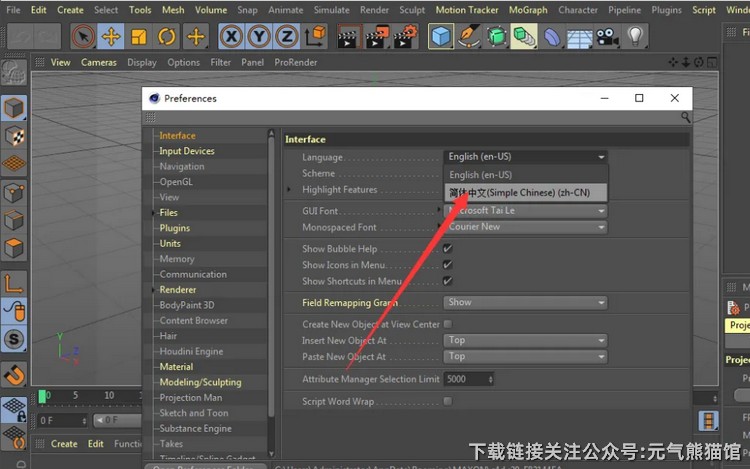750x469 pixels.
Task: Activate the Rotate tool icon
Action: pos(167,37)
